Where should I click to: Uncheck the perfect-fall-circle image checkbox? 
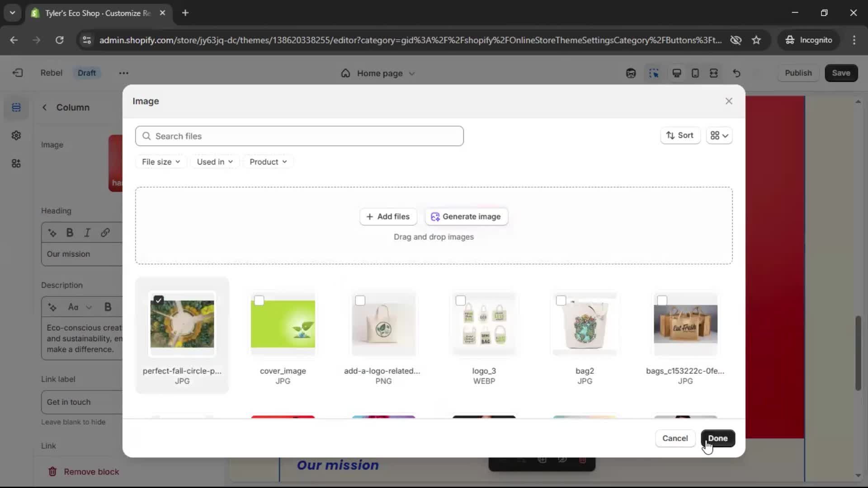[159, 300]
